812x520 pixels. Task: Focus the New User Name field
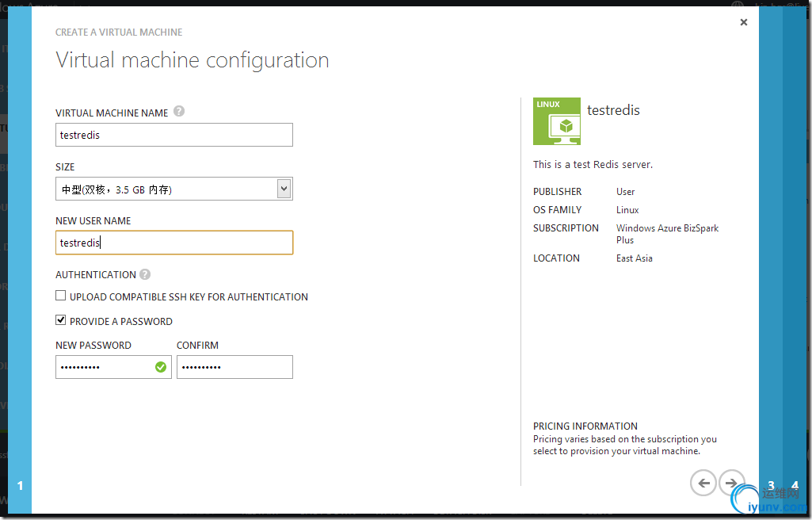coord(174,243)
